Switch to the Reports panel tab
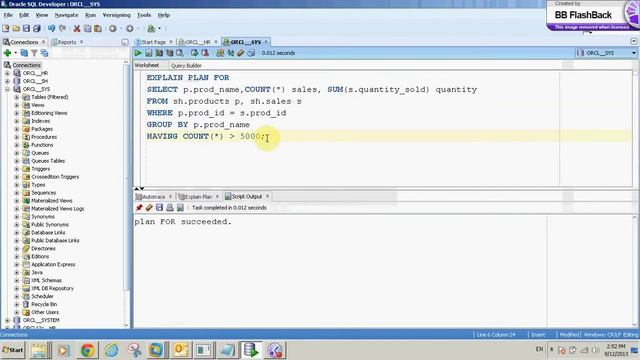 click(x=67, y=42)
